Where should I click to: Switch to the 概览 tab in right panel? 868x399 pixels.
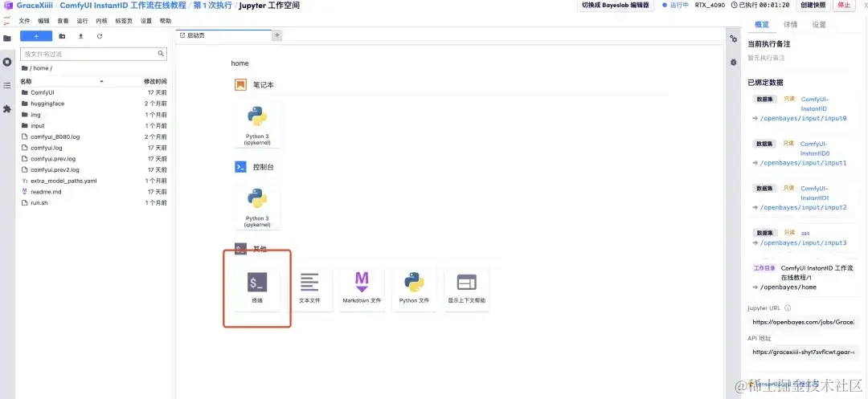pos(762,24)
